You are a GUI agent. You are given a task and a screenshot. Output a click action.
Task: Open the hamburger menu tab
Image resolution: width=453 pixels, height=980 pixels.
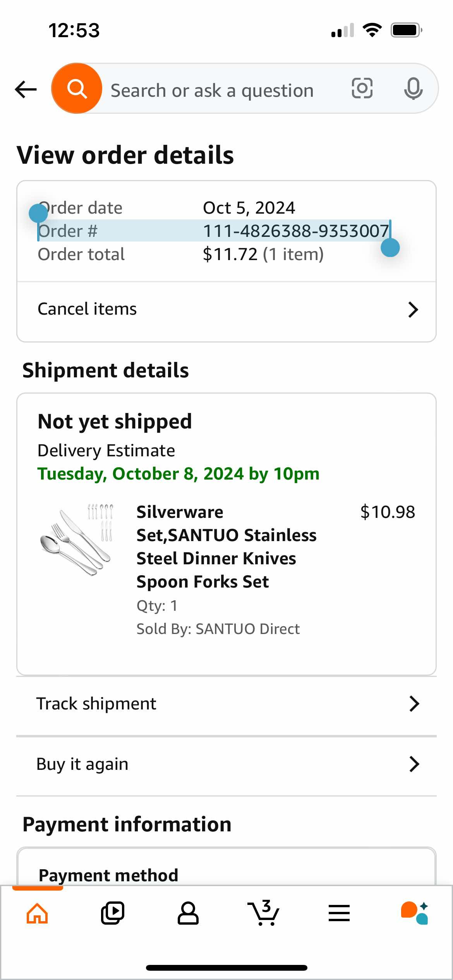coord(339,913)
